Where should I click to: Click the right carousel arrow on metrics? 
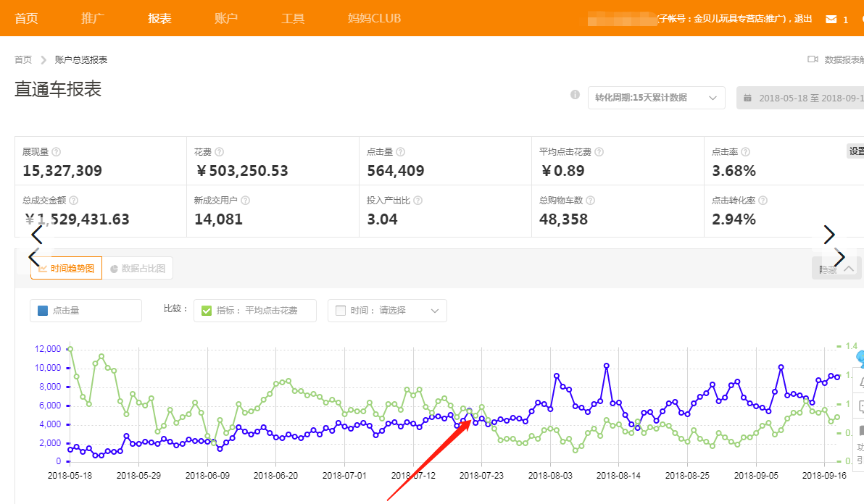coord(828,235)
